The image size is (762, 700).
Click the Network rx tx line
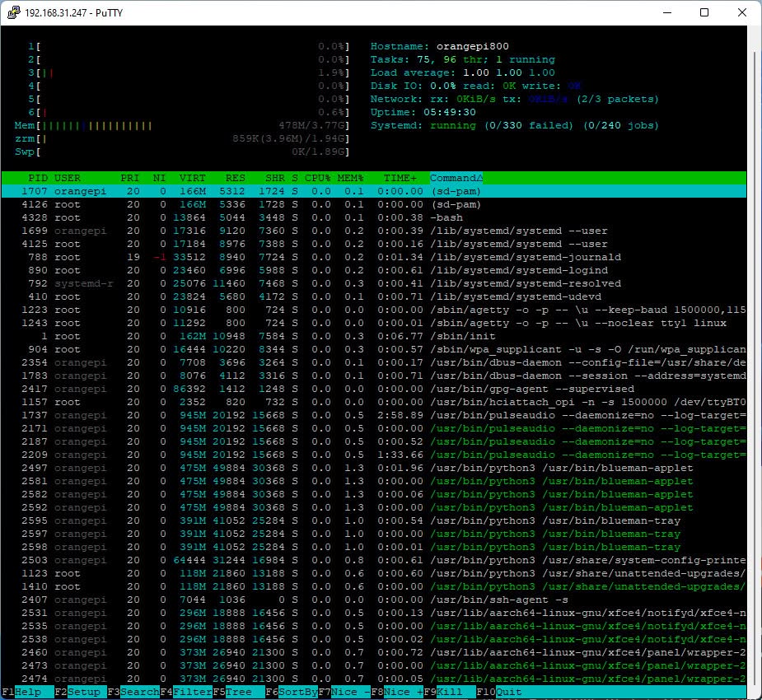coord(515,99)
